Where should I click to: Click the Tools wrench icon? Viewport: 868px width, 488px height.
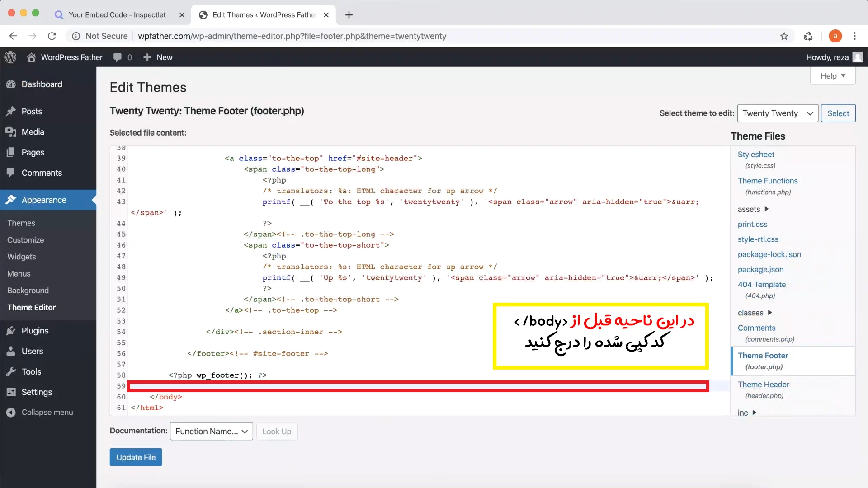11,372
